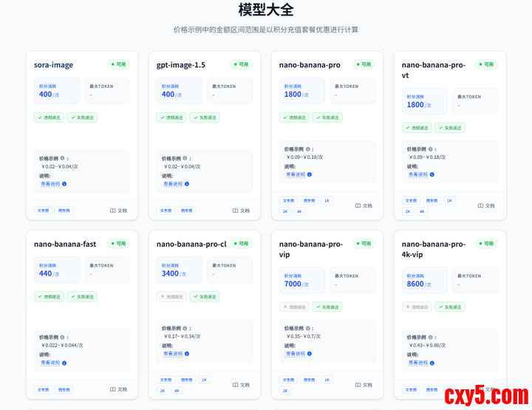Open the 文档 book icon in sora-image card
Viewport: 532px width, 410px height.
113,211
